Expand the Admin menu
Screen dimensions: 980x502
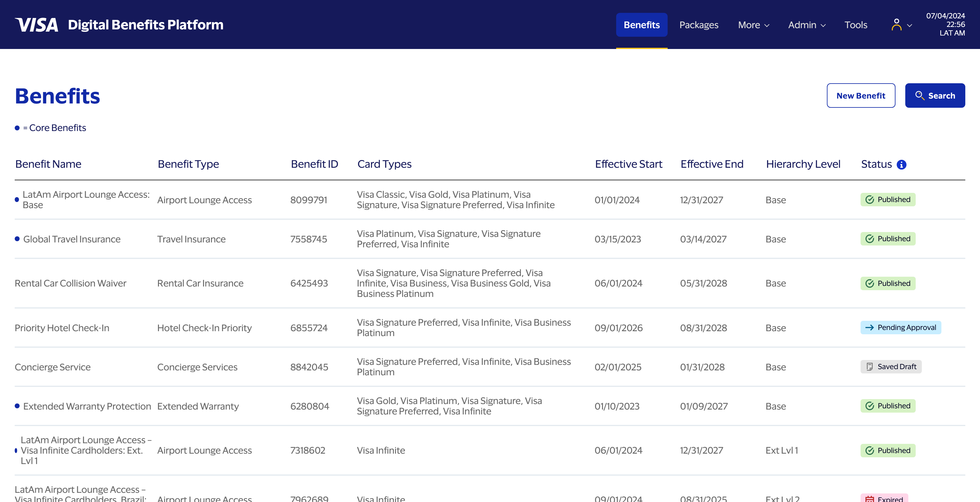click(807, 25)
